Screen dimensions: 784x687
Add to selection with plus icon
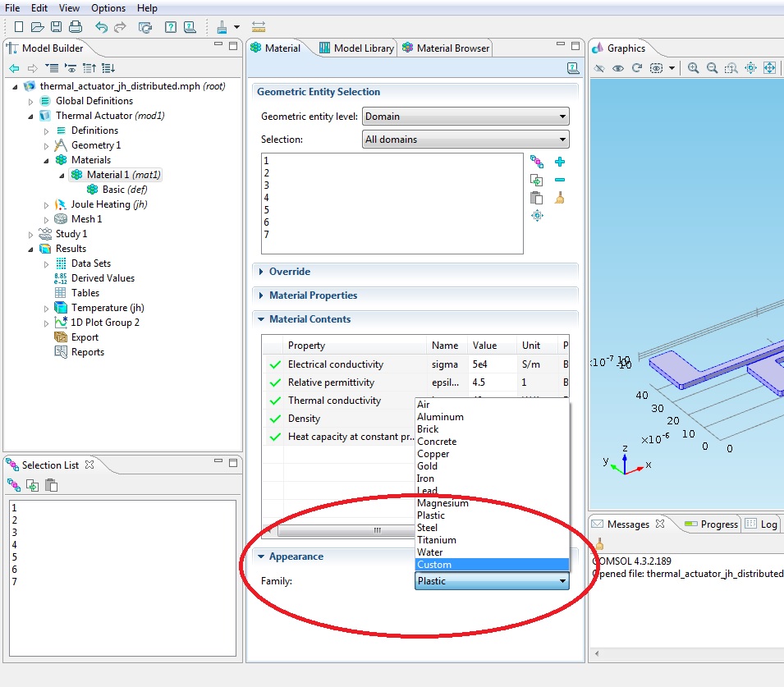coord(560,162)
